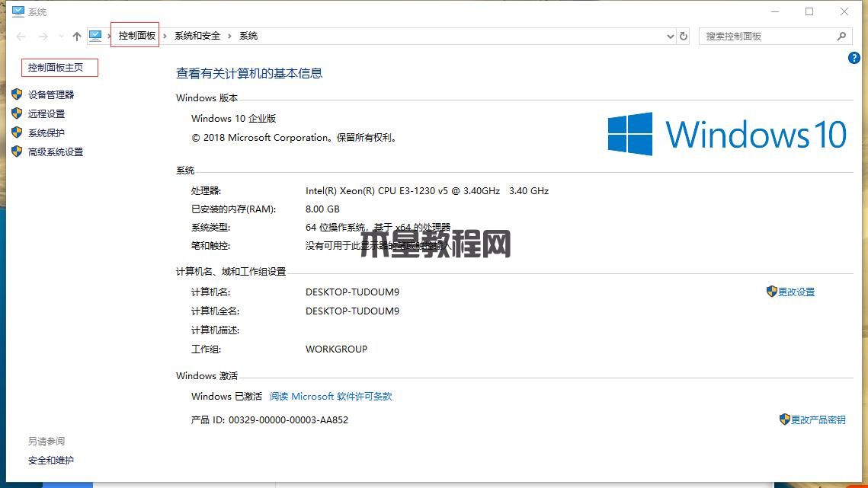
Task: Click the Forward navigation arrow
Action: point(43,37)
